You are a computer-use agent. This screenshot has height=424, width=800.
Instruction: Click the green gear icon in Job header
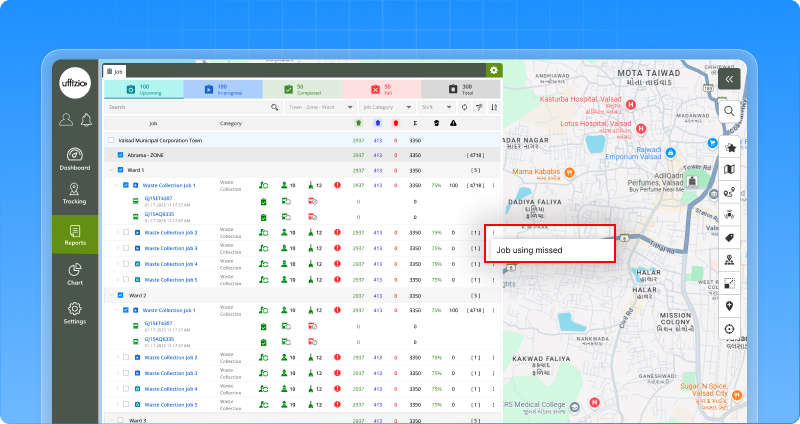click(493, 71)
